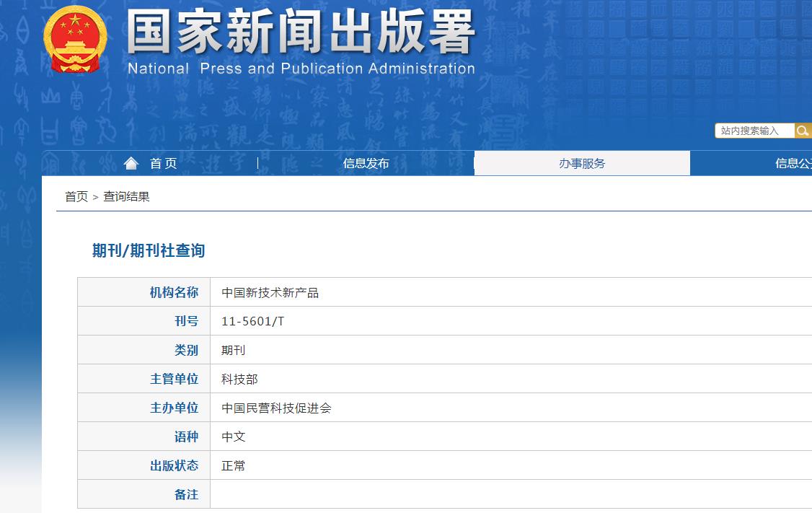The height and width of the screenshot is (513, 812).
Task: Switch to the 信息发布 tab
Action: point(364,162)
